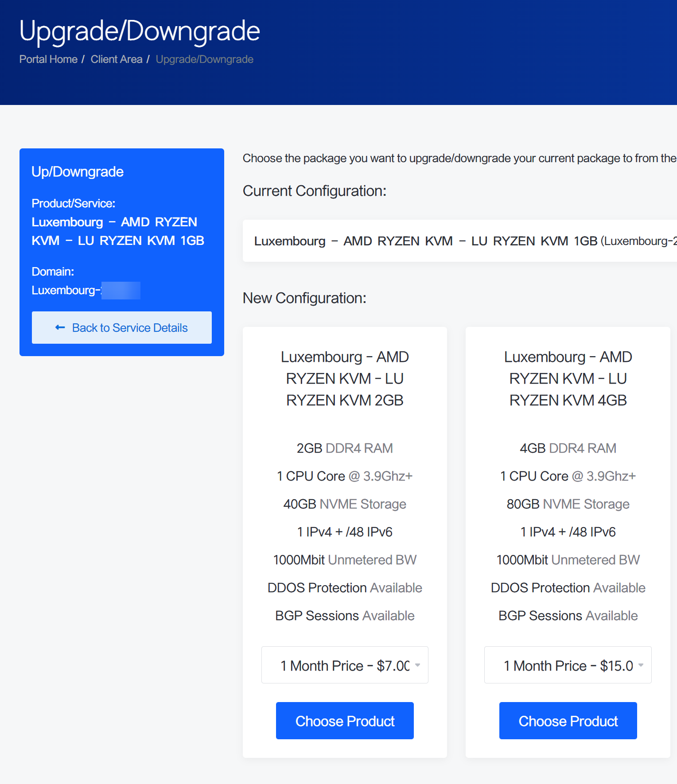
Task: Click the Current Configuration package box
Action: point(460,241)
